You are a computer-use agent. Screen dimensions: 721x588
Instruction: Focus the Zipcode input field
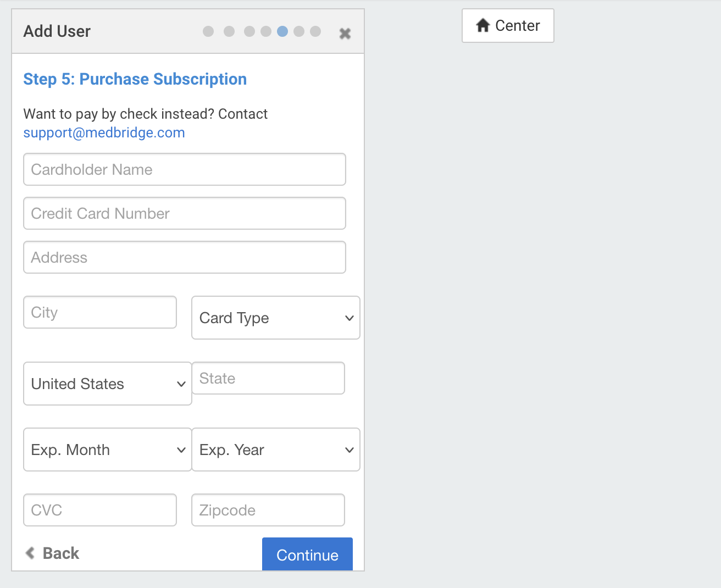[268, 510]
